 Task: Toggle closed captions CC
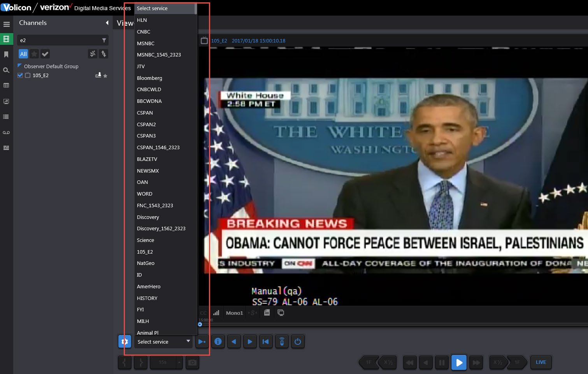[203, 313]
